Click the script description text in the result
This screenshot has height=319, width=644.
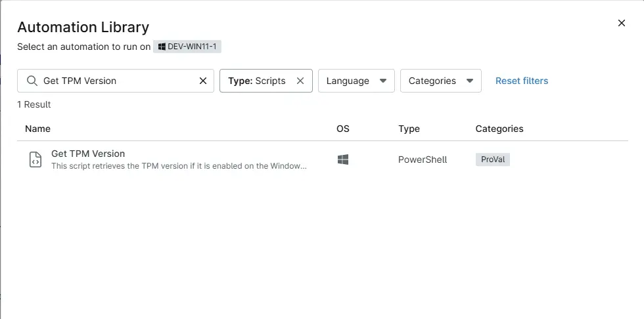179,166
